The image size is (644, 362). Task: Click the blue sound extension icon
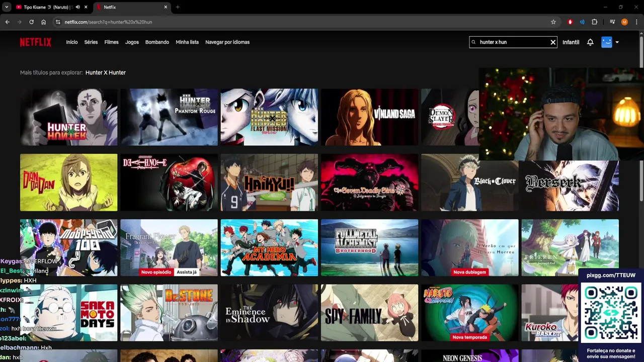coord(582,22)
